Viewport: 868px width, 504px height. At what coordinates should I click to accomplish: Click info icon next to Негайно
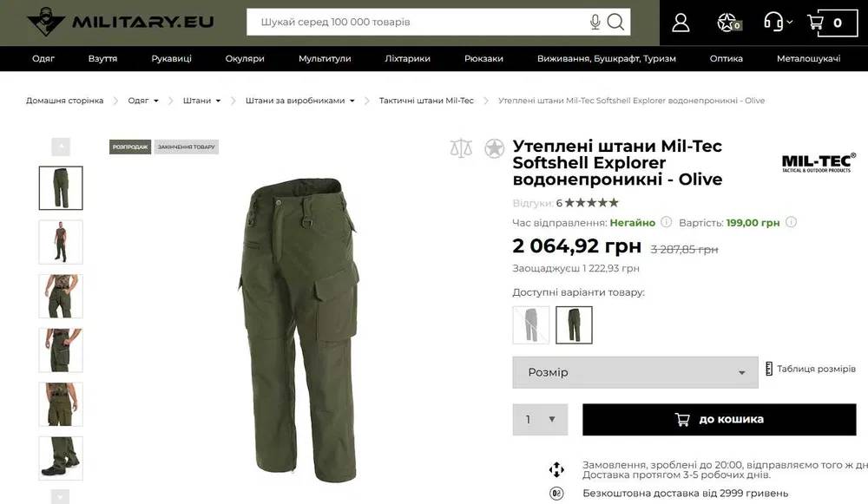[667, 222]
